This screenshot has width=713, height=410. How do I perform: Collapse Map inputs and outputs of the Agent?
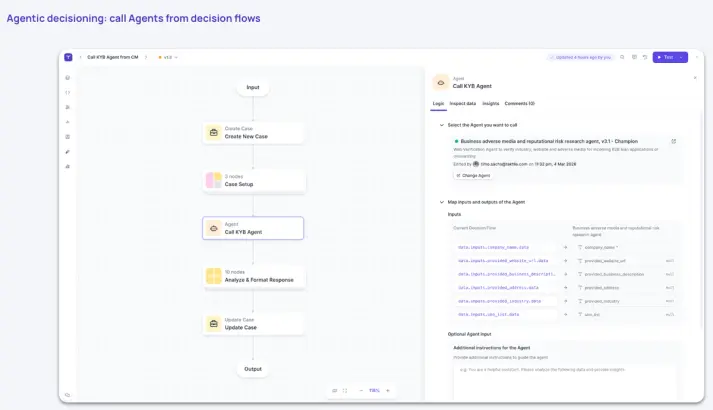(x=442, y=202)
